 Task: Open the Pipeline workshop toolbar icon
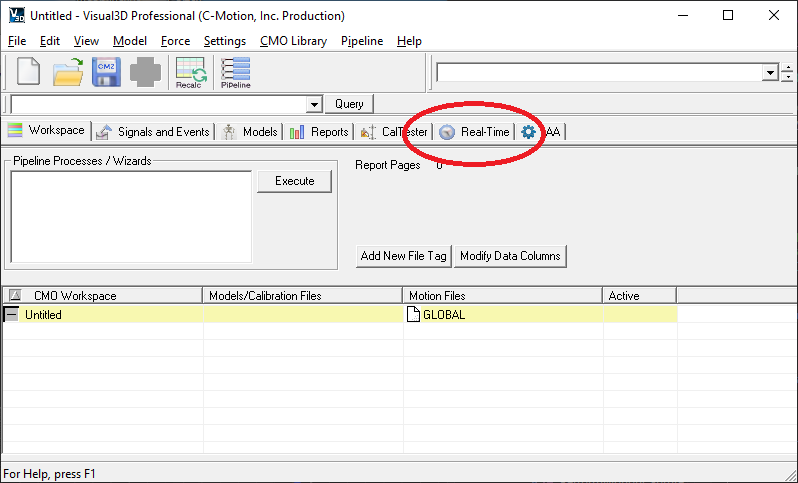[x=236, y=73]
